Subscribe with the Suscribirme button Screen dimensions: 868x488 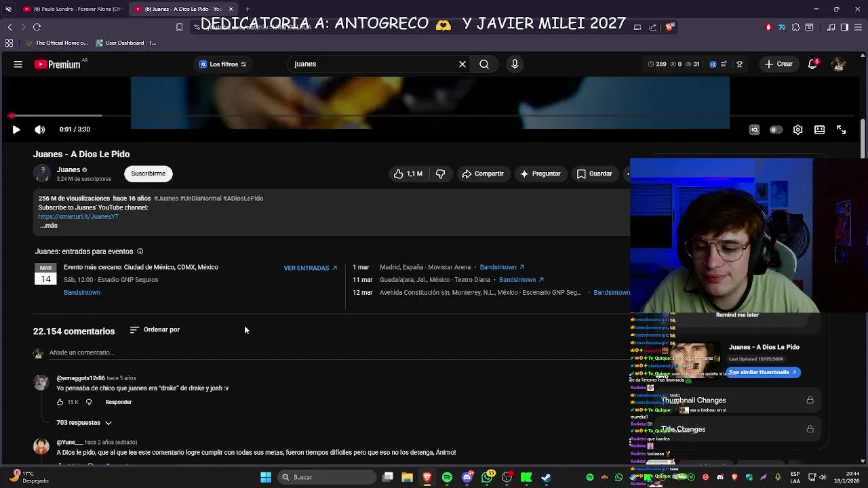pos(149,174)
